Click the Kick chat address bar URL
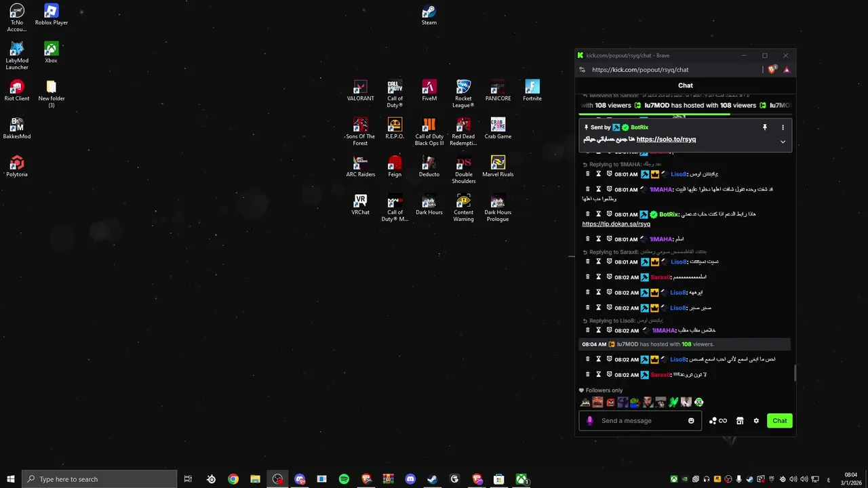This screenshot has height=488, width=868. click(640, 70)
